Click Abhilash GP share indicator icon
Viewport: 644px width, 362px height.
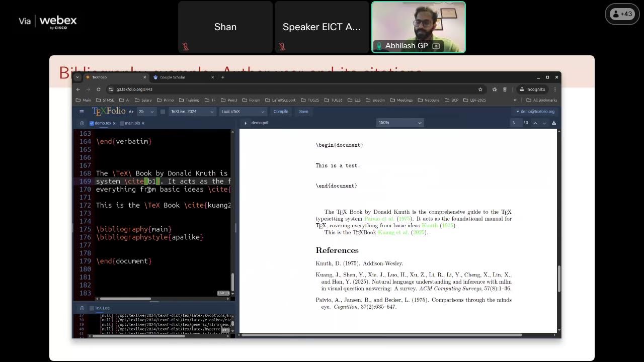(436, 46)
